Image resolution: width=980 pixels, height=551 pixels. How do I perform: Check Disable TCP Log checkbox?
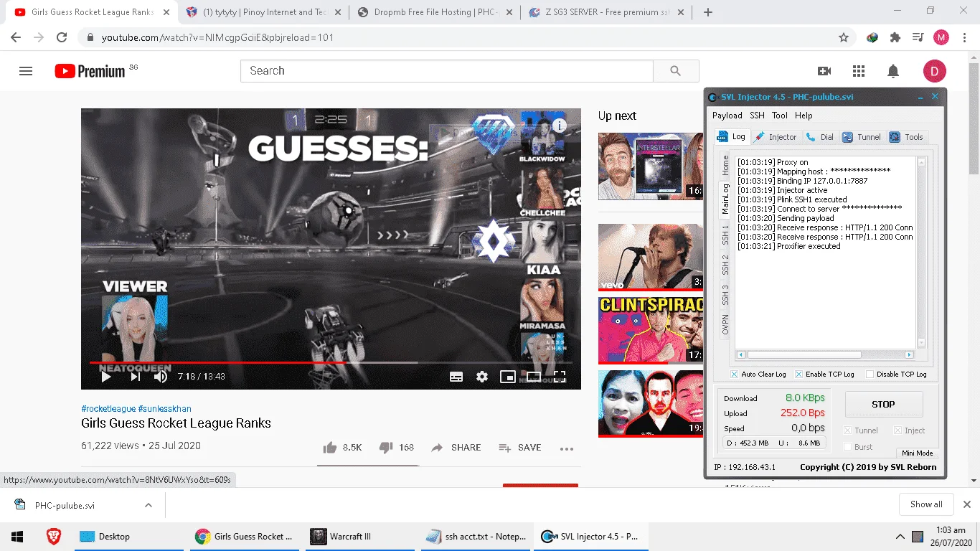tap(870, 374)
